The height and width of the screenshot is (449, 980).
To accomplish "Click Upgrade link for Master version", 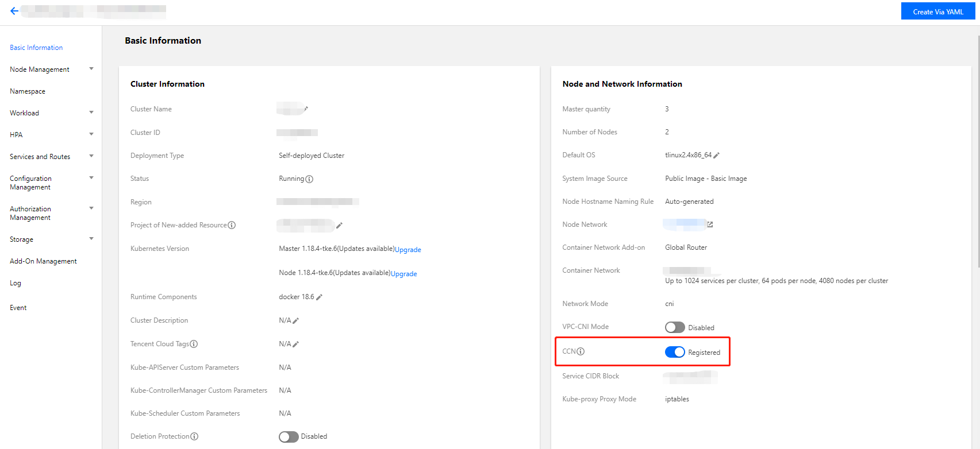I will (x=408, y=250).
